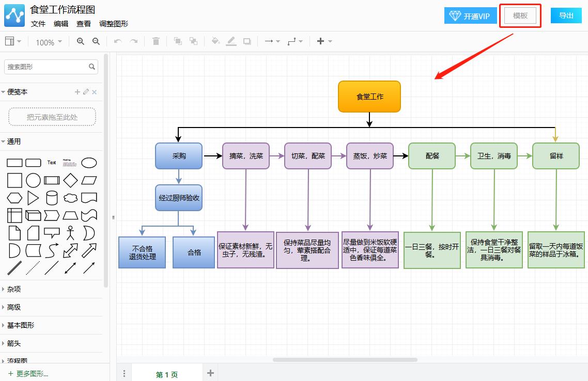Toggle the shadow icon in toolbar
The height and width of the screenshot is (381, 588).
click(x=247, y=41)
